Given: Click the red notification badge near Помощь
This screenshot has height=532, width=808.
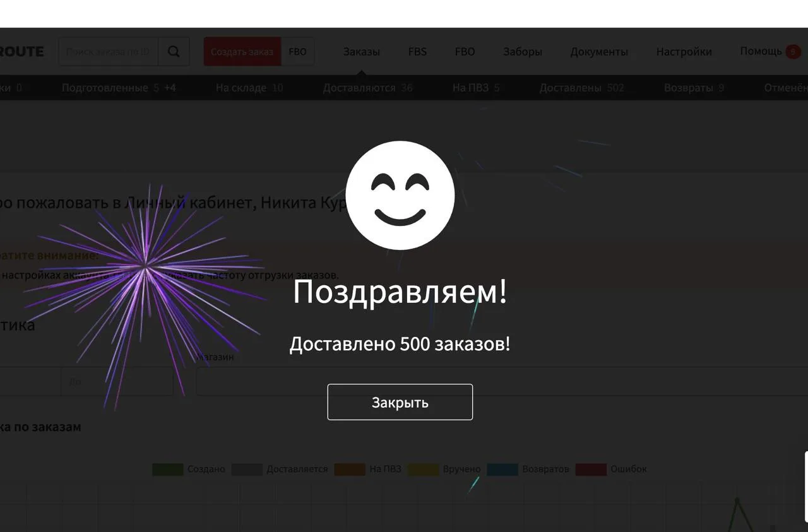Looking at the screenshot, I should coord(793,52).
